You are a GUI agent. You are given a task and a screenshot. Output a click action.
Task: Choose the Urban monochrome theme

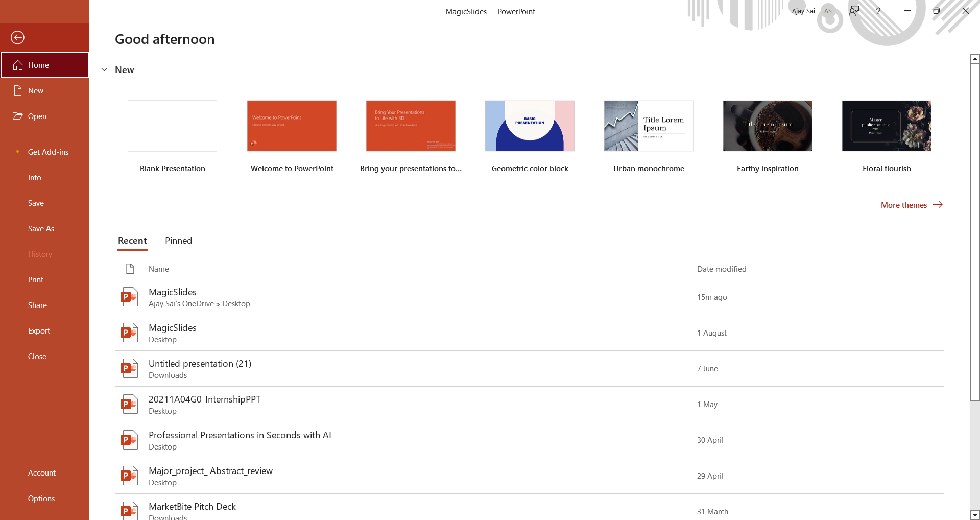pyautogui.click(x=649, y=137)
